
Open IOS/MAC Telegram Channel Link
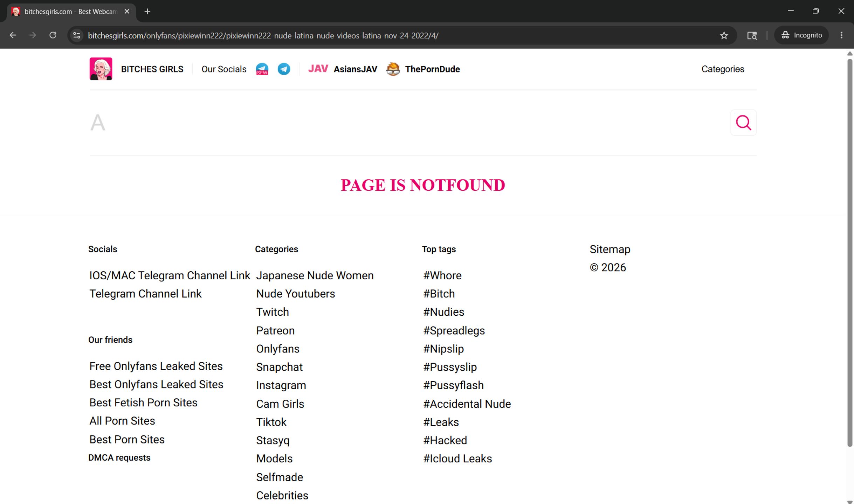(x=170, y=276)
